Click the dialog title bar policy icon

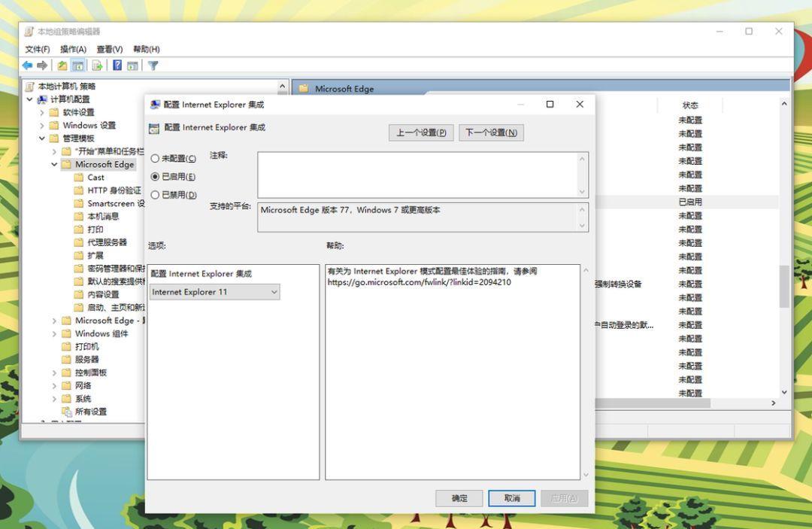(155, 105)
